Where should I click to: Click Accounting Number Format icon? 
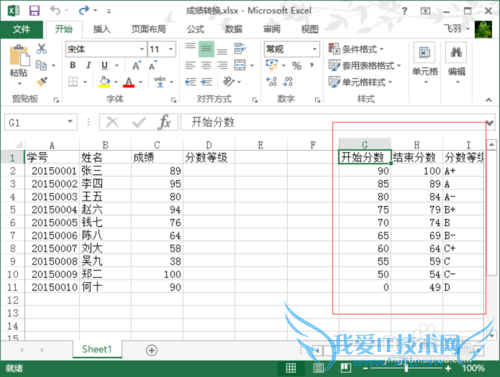click(x=272, y=65)
